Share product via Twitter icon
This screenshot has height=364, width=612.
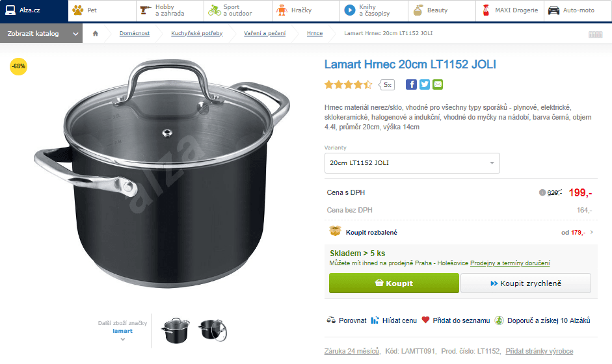tap(425, 84)
